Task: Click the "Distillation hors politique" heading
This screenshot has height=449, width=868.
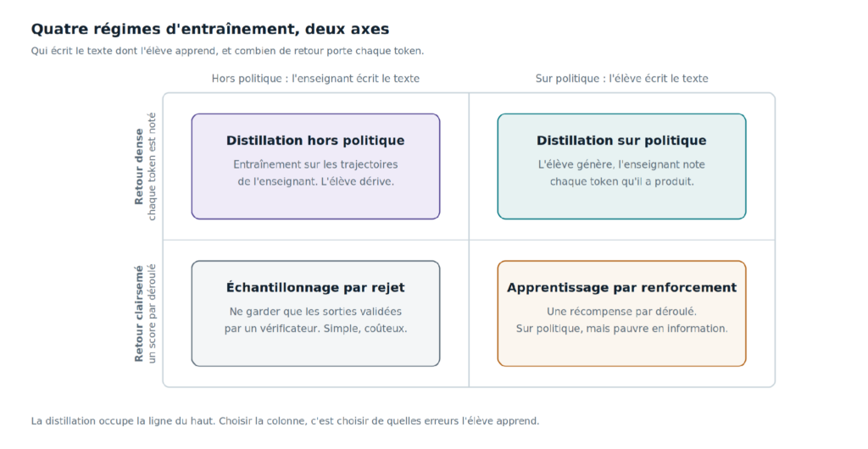Action: [315, 141]
